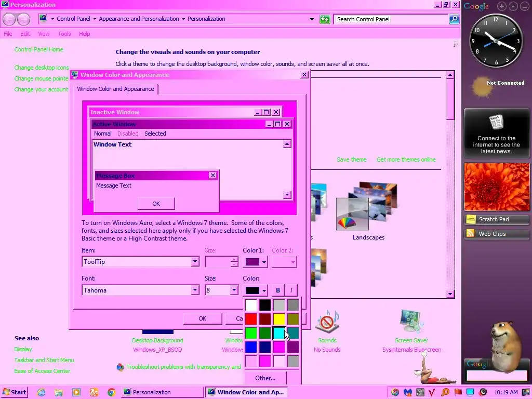Open the Google sidebar menu dropdown arrow
Screen dimensions: 532x399
513,6
